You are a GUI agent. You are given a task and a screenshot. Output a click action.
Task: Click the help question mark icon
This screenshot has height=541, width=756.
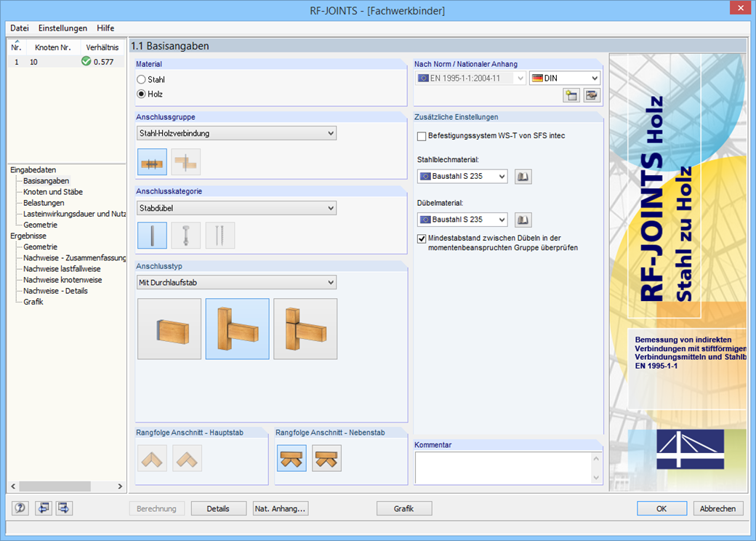pos(20,508)
